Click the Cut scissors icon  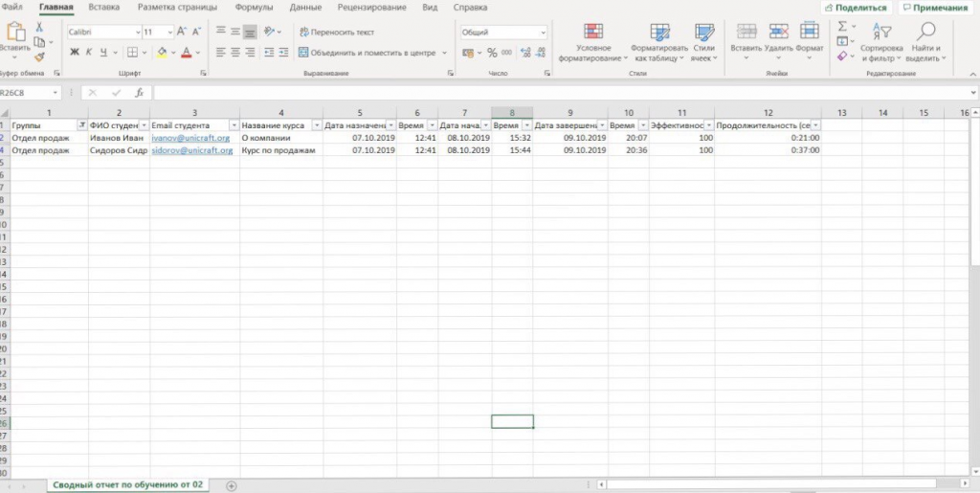[39, 27]
